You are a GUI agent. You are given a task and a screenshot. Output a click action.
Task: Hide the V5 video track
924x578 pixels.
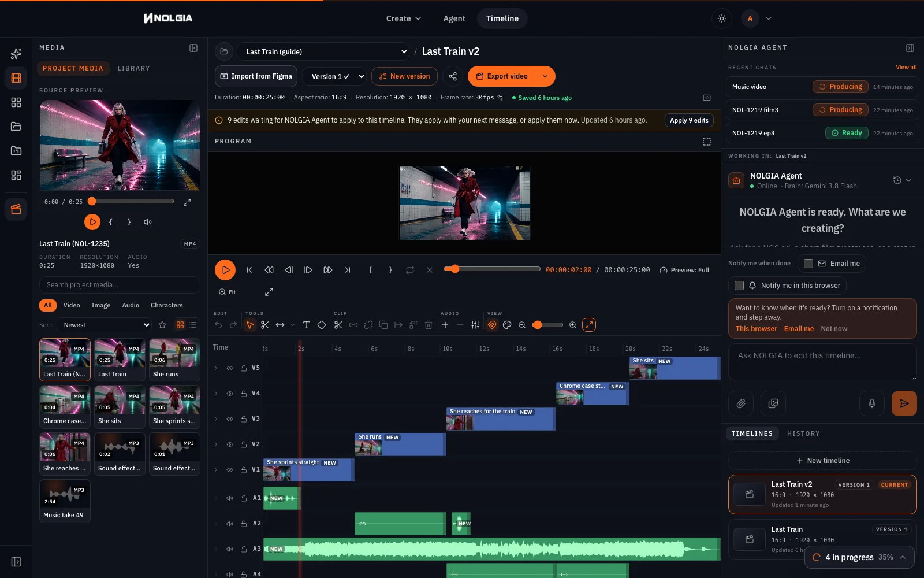(230, 368)
